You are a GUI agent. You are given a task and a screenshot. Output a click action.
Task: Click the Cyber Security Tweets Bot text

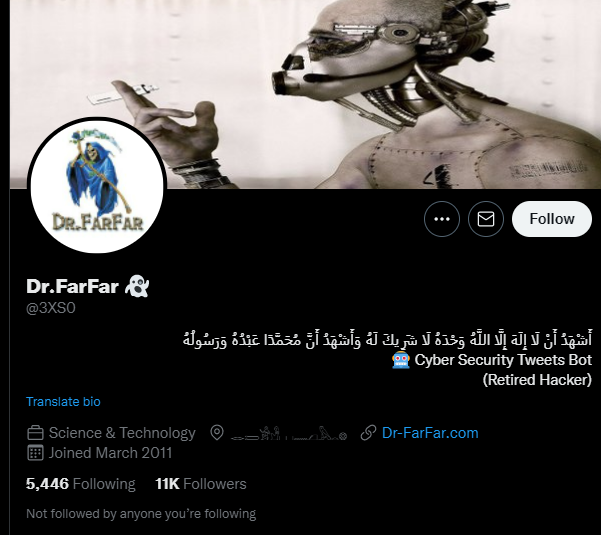coord(503,360)
